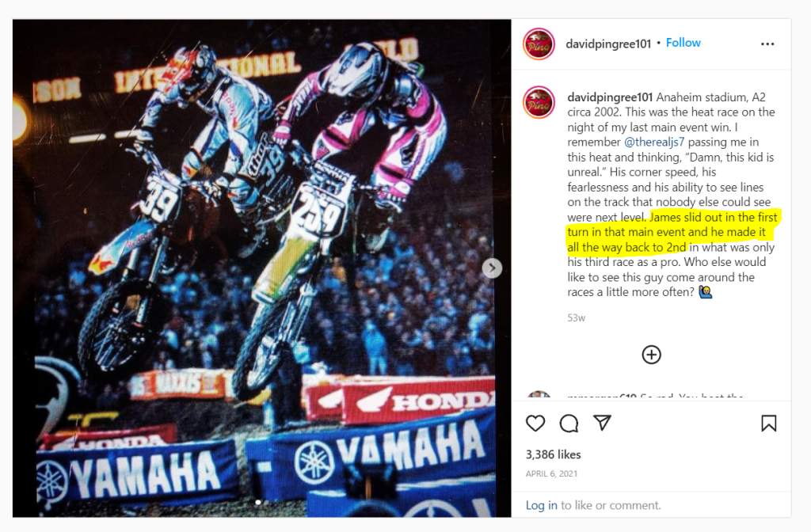The image size is (811, 532).
Task: Open the comment speech bubble icon
Action: point(569,424)
